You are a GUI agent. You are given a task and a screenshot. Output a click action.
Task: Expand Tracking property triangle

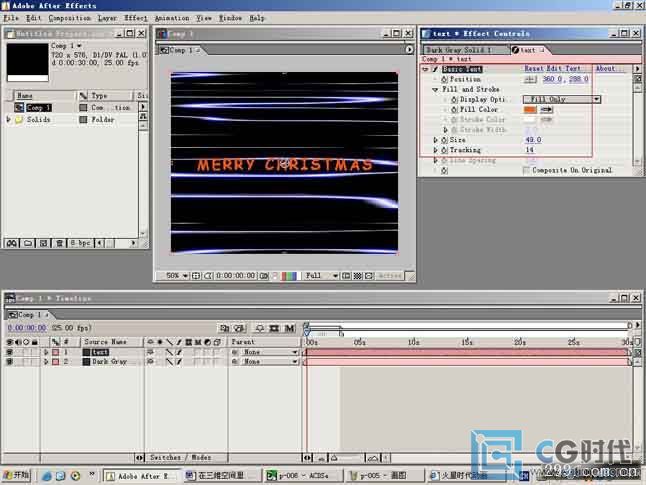pyautogui.click(x=435, y=150)
